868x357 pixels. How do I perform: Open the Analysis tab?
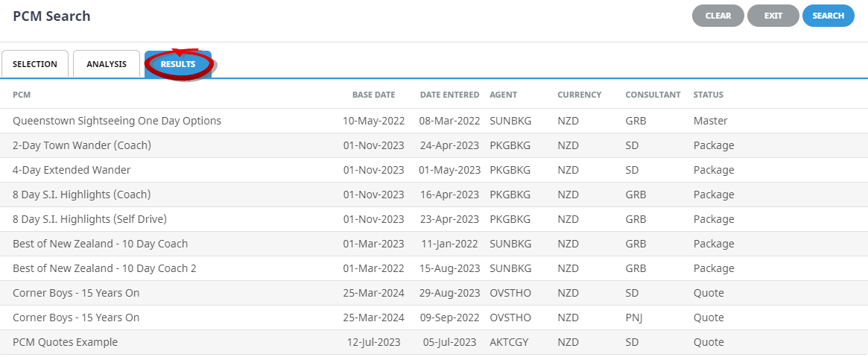pyautogui.click(x=107, y=64)
